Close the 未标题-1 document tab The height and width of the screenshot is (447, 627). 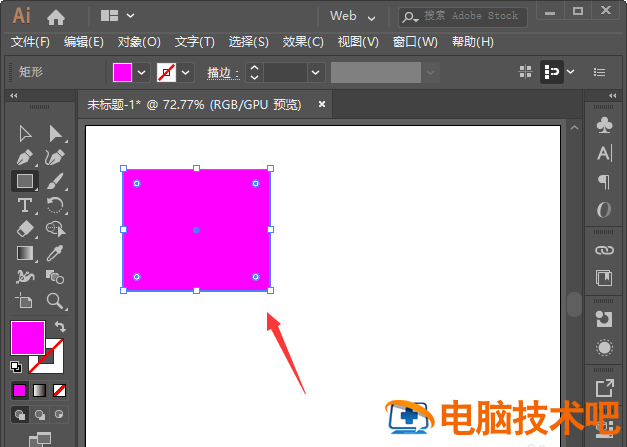(x=321, y=104)
